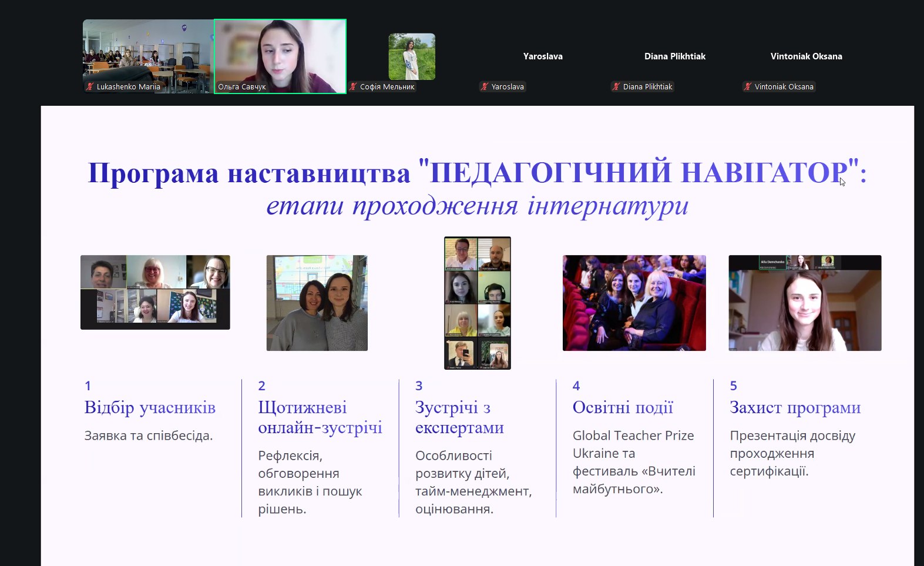Viewport: 924px width, 566px height.
Task: Click the 'Lukashenko Mariia' name label
Action: coord(129,87)
